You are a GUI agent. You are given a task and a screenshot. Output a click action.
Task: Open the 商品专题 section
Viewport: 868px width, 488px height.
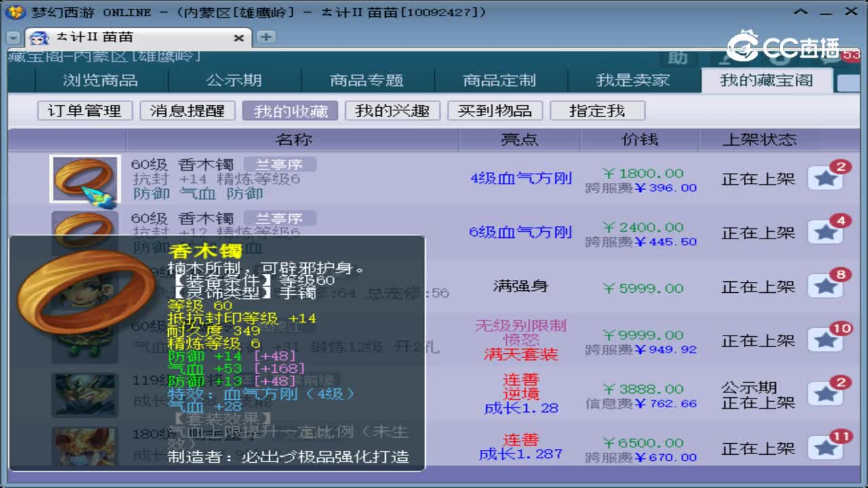click(366, 80)
